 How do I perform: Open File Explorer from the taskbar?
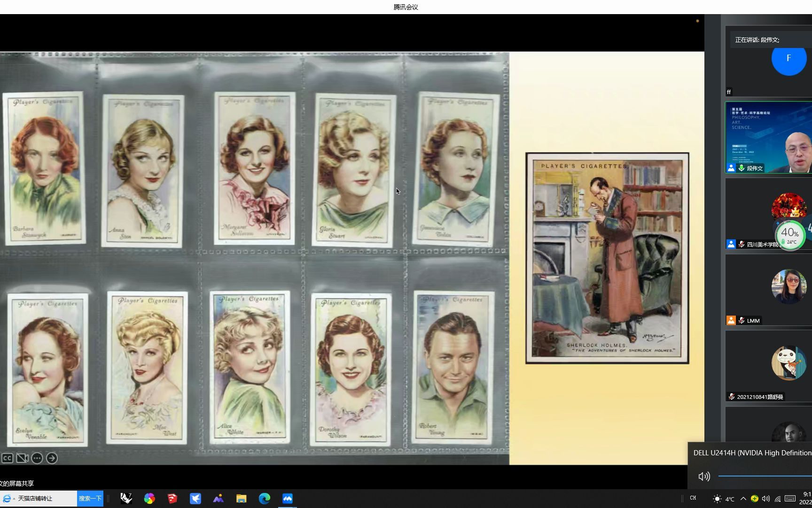pos(242,499)
